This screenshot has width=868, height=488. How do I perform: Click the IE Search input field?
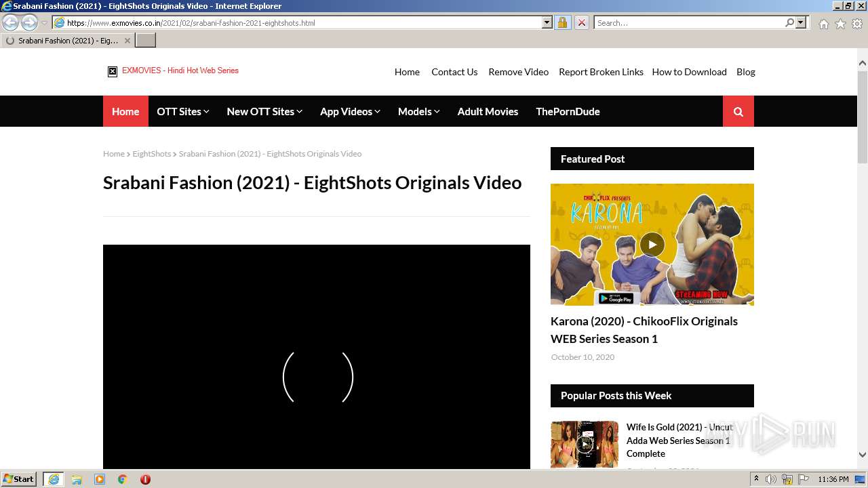pyautogui.click(x=688, y=22)
